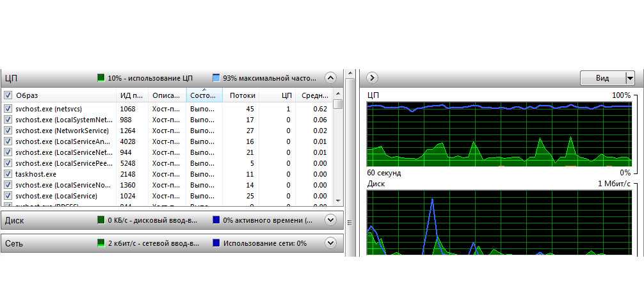
Task: Click the blue network usage indicator icon
Action: 216,243
